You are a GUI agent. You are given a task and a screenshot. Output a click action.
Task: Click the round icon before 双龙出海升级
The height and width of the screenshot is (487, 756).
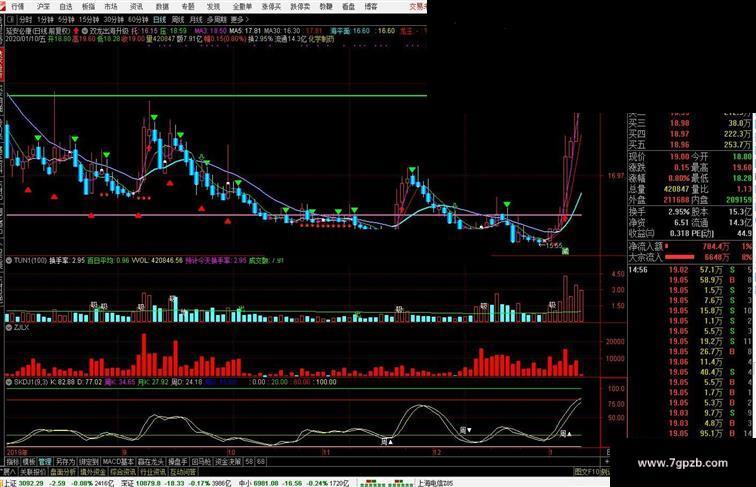[x=85, y=30]
